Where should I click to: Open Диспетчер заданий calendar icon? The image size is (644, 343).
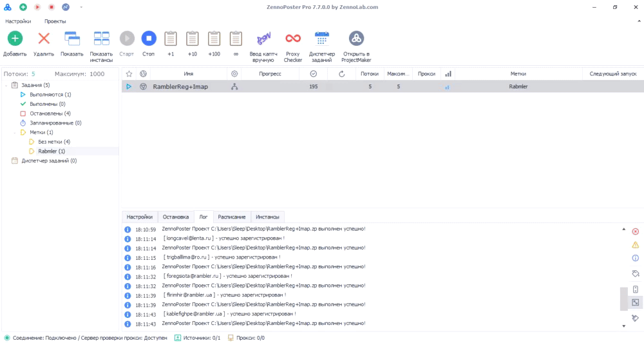[x=322, y=39]
